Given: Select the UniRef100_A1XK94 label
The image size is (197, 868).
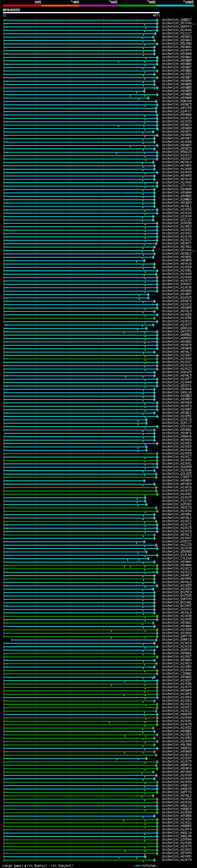Looking at the screenshot, I should point(177,511).
